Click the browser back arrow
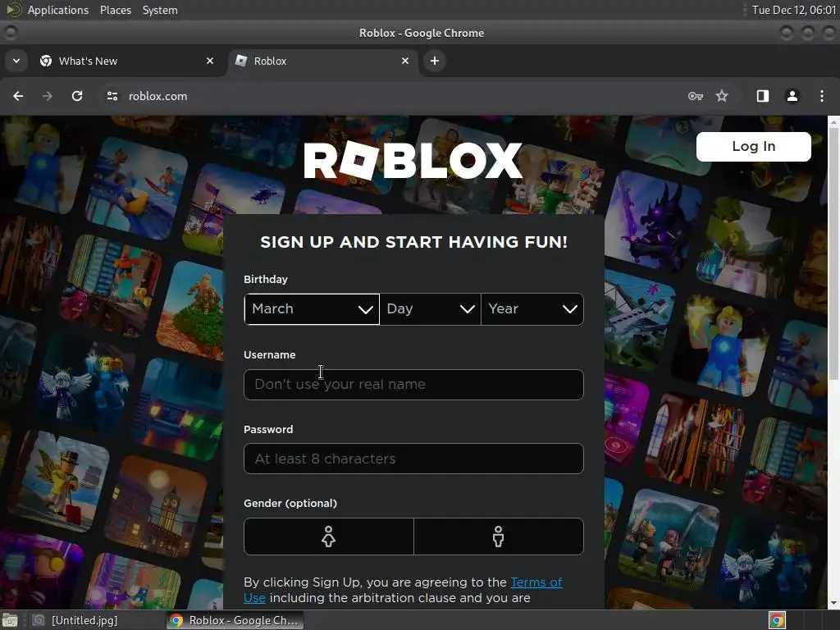The width and height of the screenshot is (840, 630). pos(18,96)
